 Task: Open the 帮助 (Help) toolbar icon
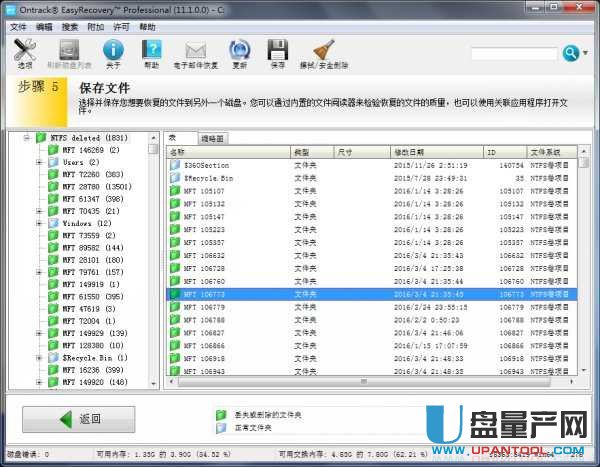pos(151,52)
